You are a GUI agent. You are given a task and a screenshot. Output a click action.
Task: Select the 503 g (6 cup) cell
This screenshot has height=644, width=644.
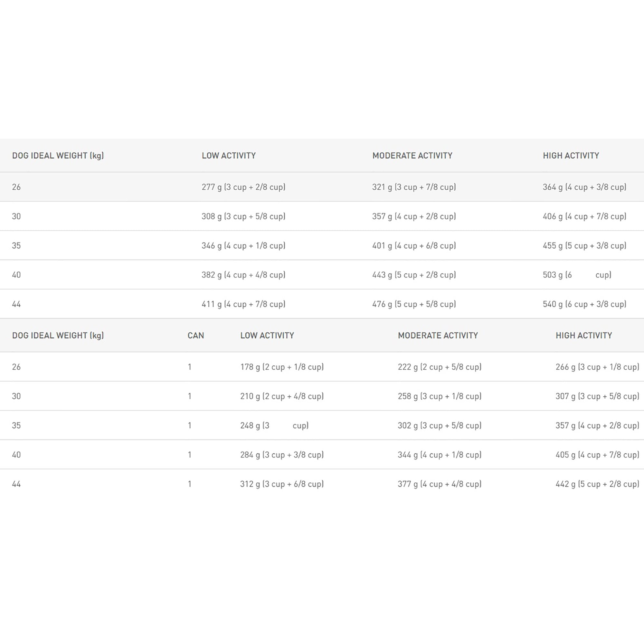click(x=577, y=275)
